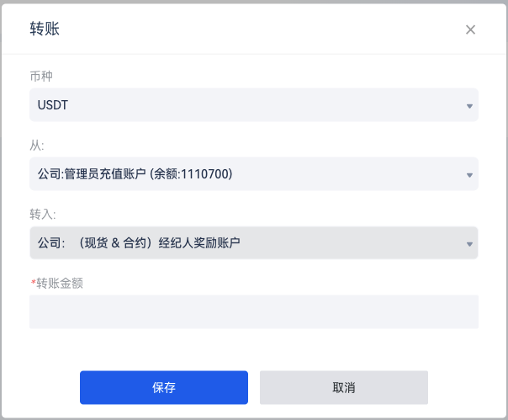Click the 经纪人奖励账户 text in the 转入 field

[x=199, y=242]
